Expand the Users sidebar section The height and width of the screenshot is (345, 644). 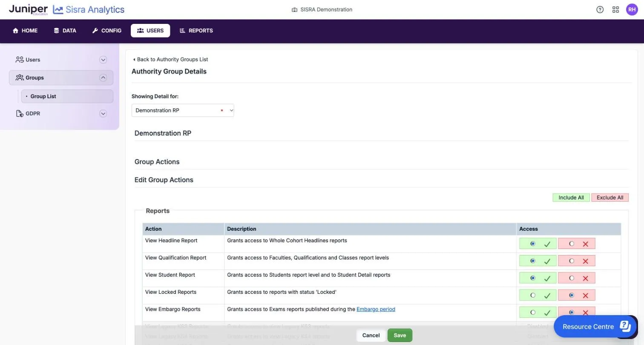[103, 60]
